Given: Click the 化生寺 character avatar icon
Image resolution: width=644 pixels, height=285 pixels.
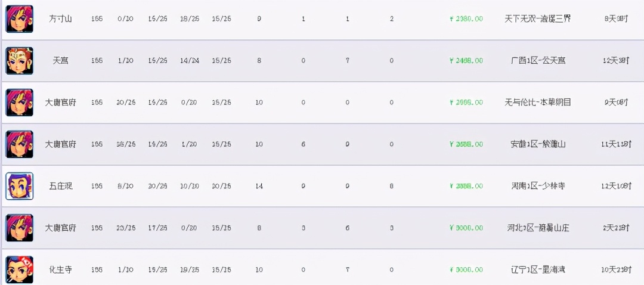Looking at the screenshot, I should click(19, 269).
